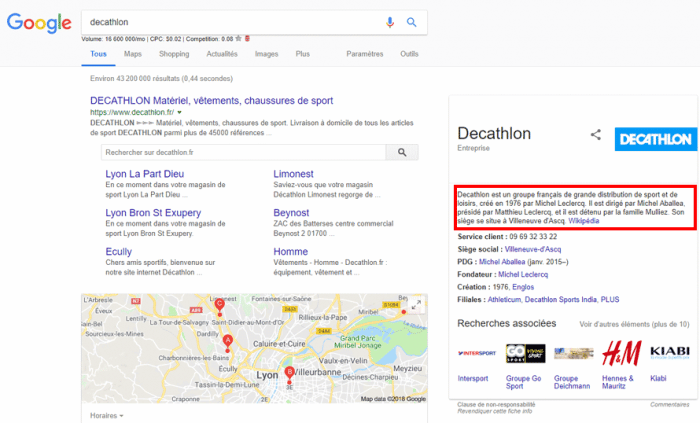
Task: Open Lyon Bron St Exupery sitelink
Action: pos(153,213)
